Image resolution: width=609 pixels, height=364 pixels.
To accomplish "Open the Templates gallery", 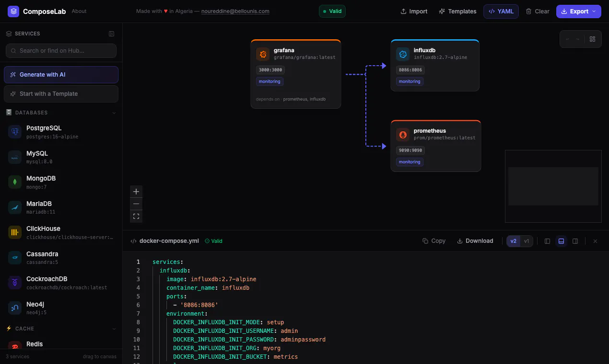I will coord(457,11).
